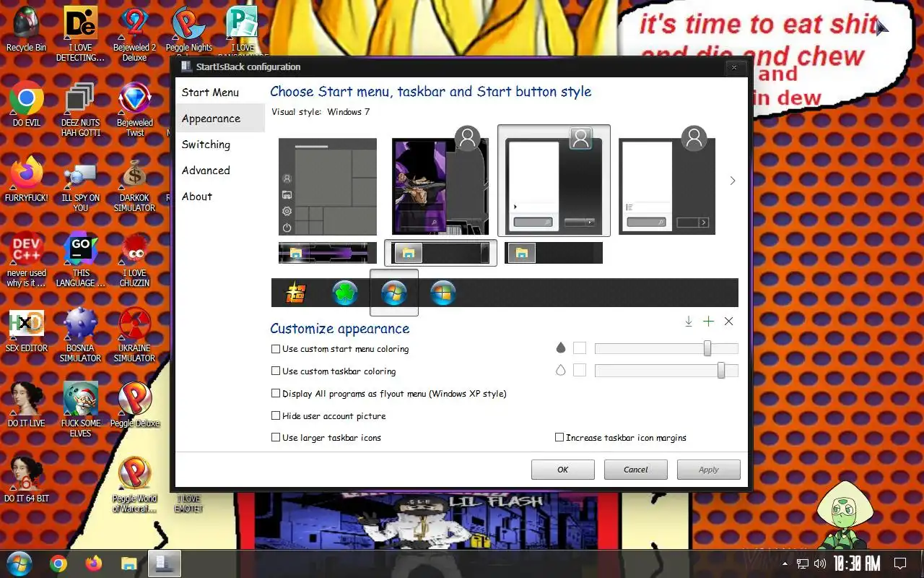The image size is (924, 578).
Task: Select the UKRAINE SIMULATOR radiation icon
Action: pos(134,335)
